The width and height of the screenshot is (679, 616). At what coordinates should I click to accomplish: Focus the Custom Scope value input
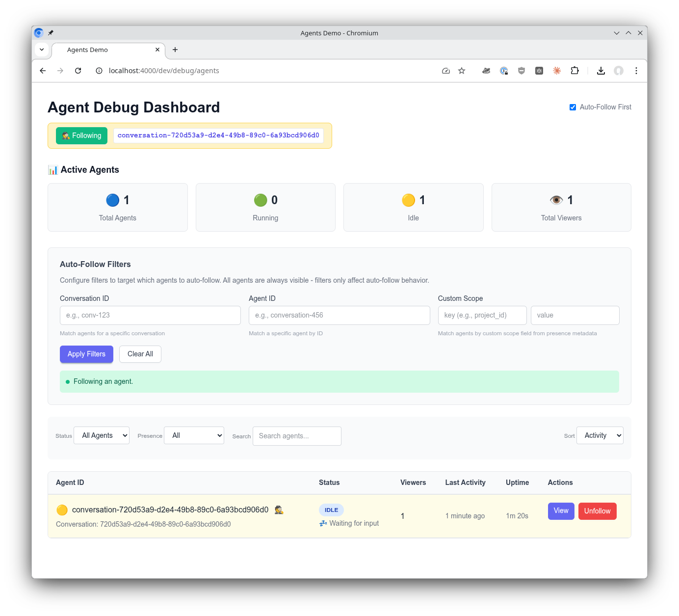[x=575, y=315]
